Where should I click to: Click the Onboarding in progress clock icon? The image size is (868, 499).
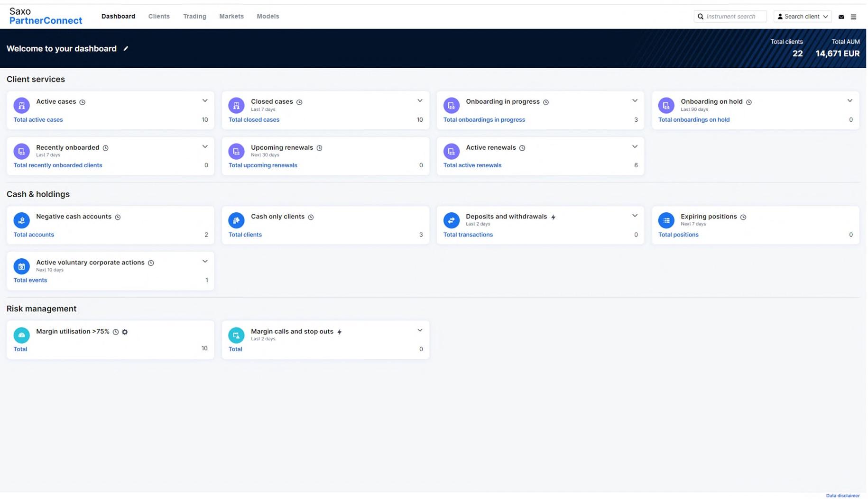coord(546,102)
